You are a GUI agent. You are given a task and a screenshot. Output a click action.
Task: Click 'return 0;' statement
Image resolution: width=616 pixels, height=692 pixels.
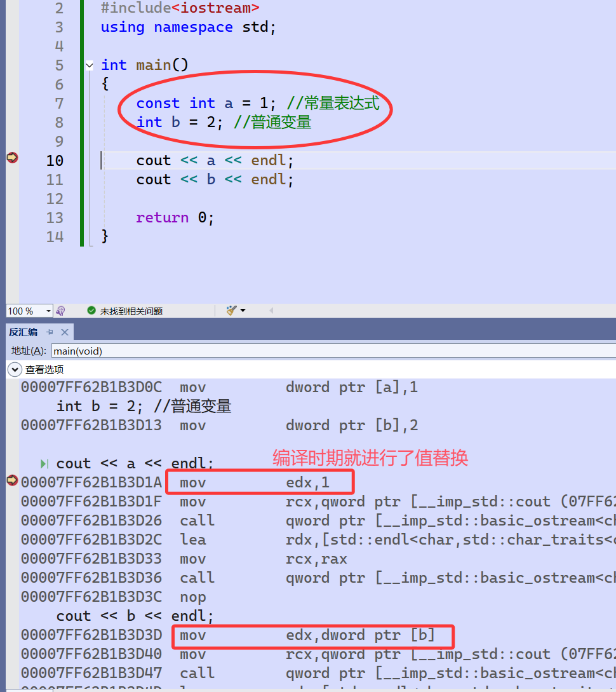175,217
